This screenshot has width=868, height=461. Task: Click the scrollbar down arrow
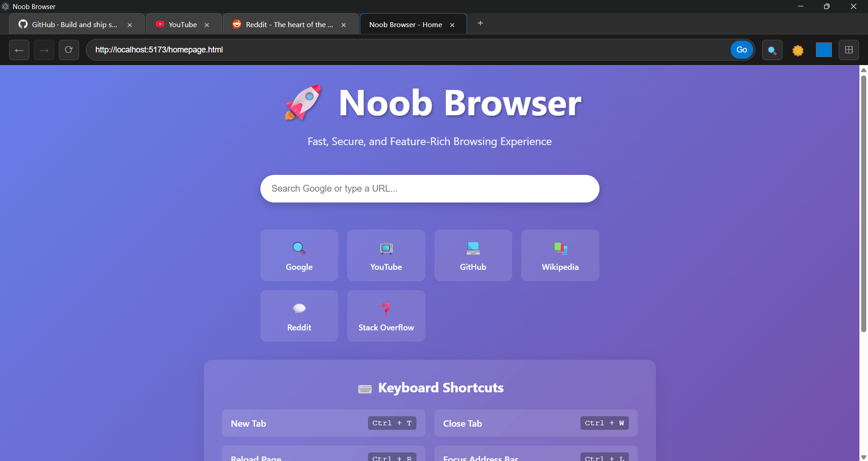(x=863, y=457)
